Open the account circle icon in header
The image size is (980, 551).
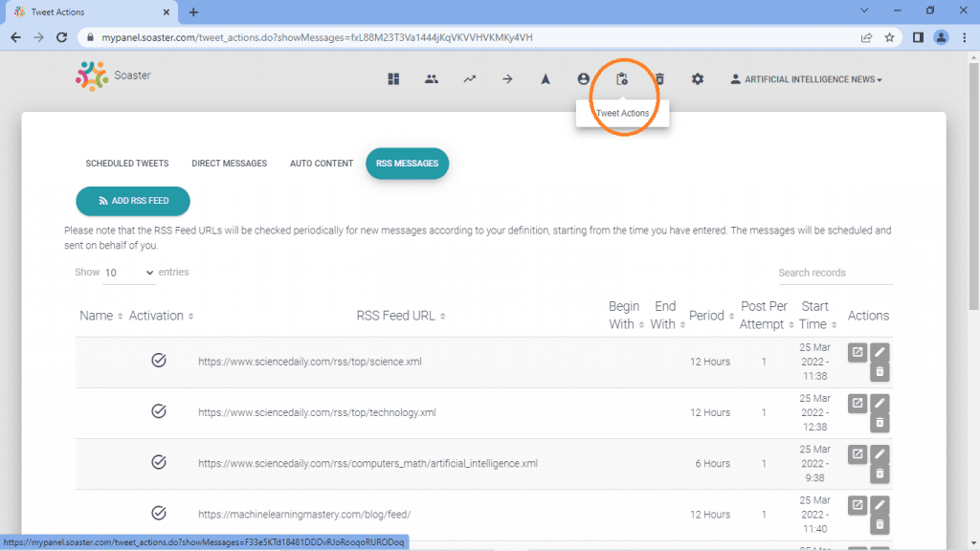(x=583, y=79)
